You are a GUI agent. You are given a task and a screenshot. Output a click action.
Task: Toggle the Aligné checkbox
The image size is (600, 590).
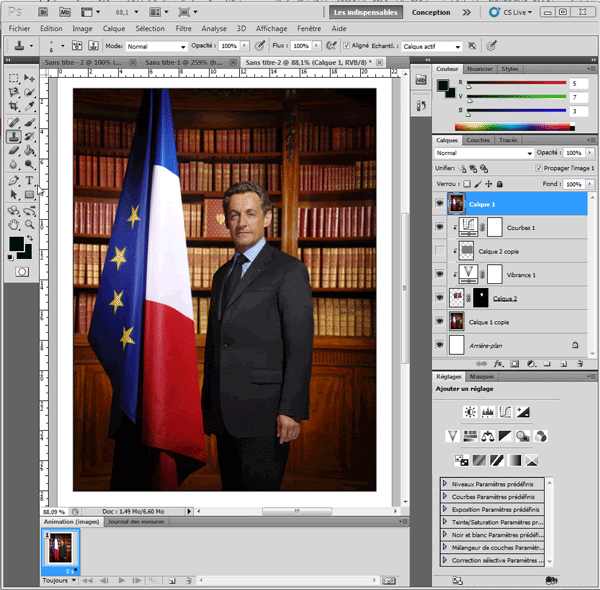(347, 46)
